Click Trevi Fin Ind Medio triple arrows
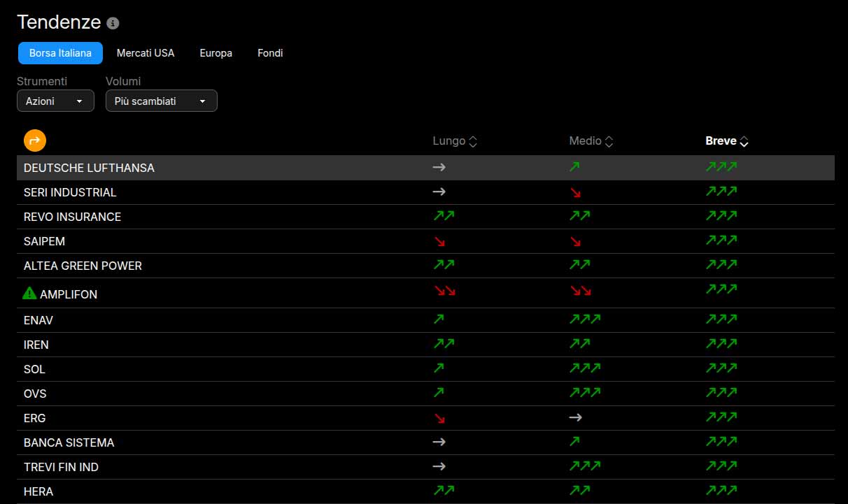The image size is (848, 504). [585, 466]
